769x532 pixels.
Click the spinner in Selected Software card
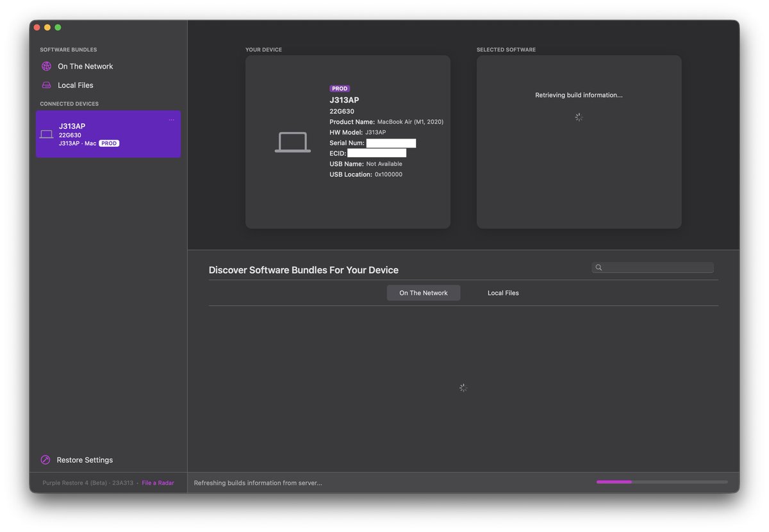point(579,117)
